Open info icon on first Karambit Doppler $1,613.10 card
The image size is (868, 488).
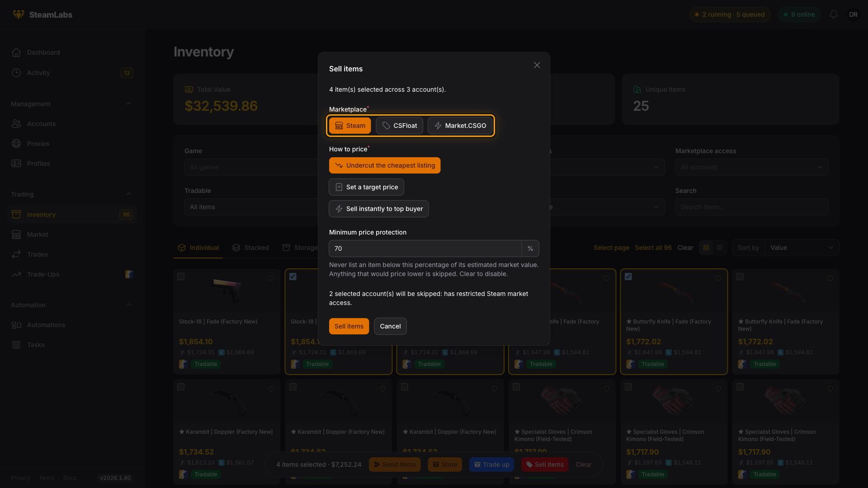click(x=271, y=389)
